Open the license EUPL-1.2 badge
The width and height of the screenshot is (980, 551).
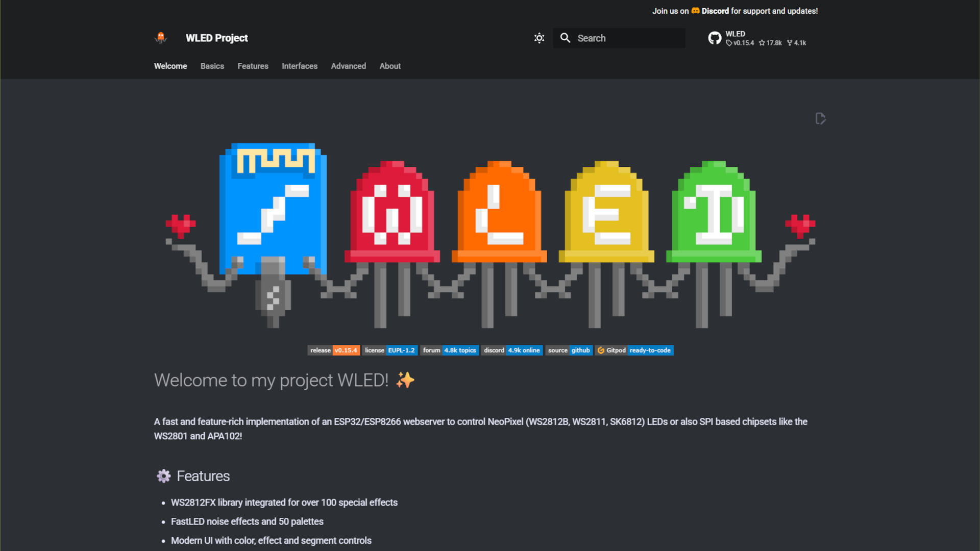point(390,350)
